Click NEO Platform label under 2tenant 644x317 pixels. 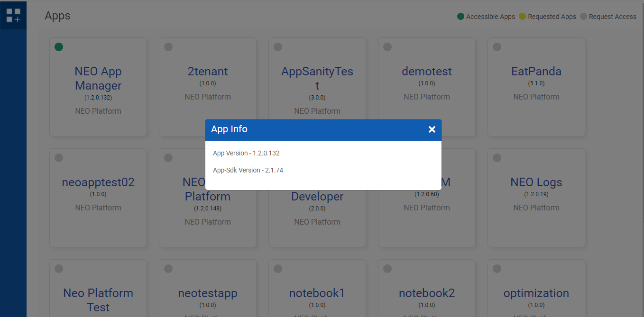[x=208, y=97]
